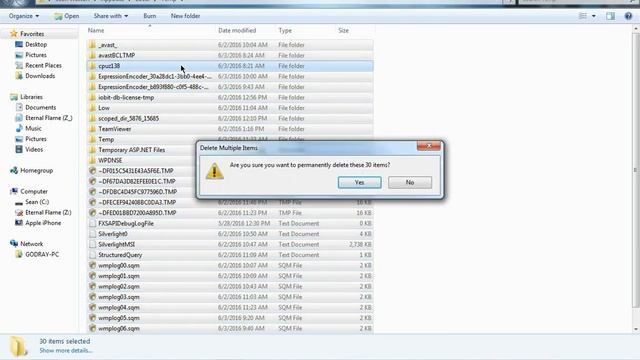This screenshot has height=360, width=640.
Task: Click the WPDNSE folder icon
Action: point(92,160)
